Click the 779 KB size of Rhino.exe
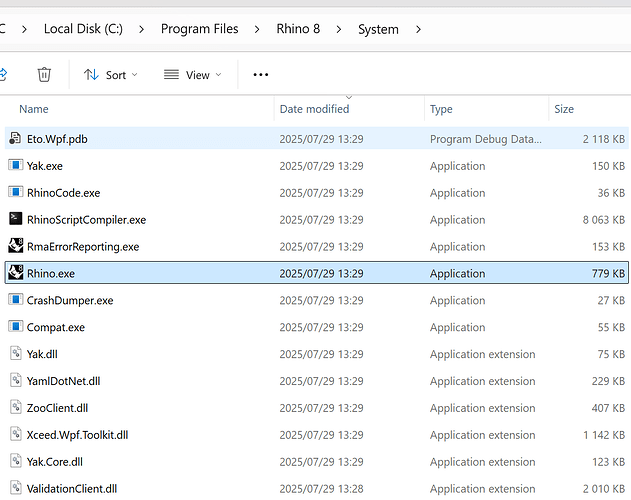Image resolution: width=631 pixels, height=500 pixels. 608,273
